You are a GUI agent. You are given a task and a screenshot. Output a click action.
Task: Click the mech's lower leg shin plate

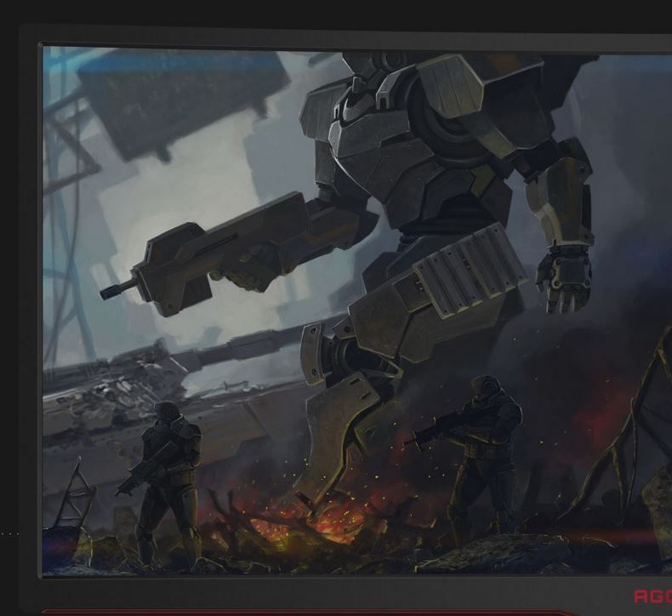334,436
